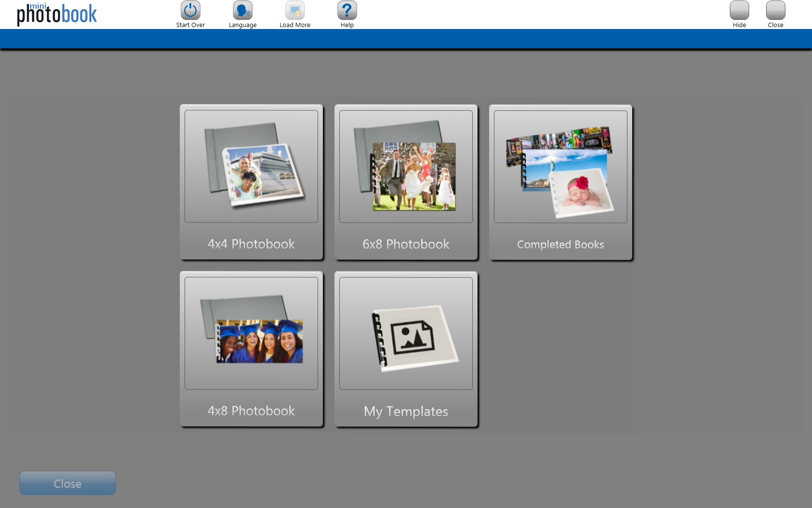Click the top-right Close toolbar button

[x=775, y=10]
